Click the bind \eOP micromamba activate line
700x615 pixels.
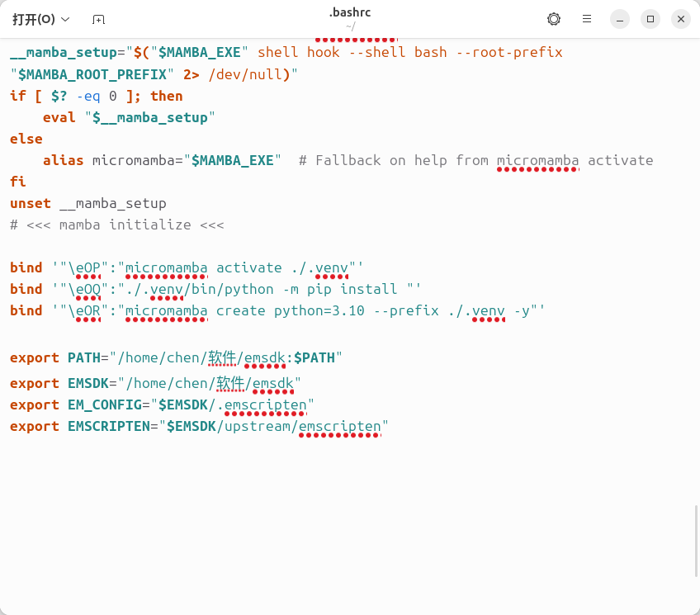tap(187, 267)
